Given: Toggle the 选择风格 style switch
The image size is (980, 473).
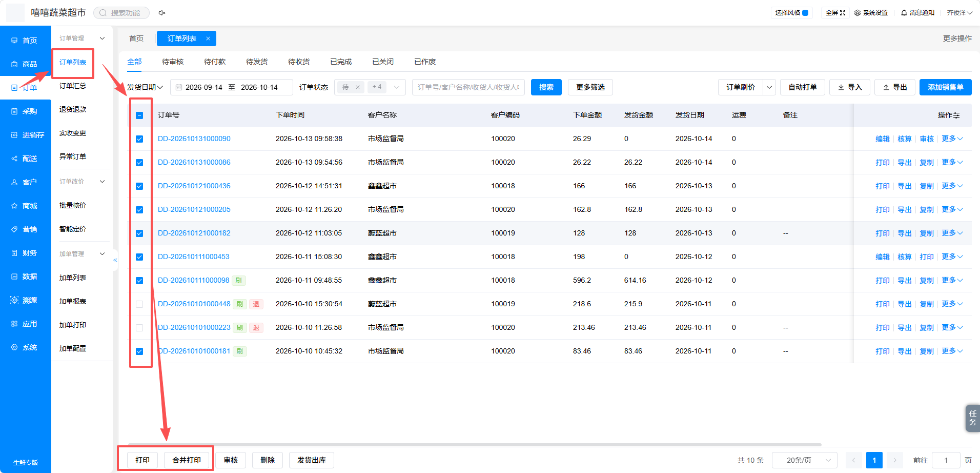Looking at the screenshot, I should pos(805,13).
